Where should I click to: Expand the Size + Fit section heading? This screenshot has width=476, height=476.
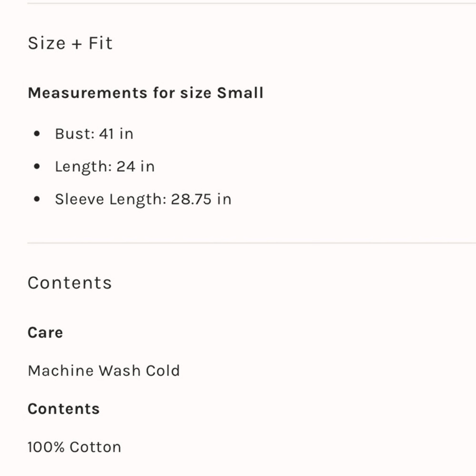click(70, 43)
